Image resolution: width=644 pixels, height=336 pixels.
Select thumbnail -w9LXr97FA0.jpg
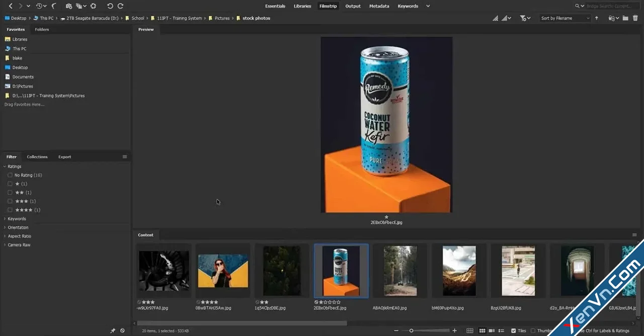164,271
